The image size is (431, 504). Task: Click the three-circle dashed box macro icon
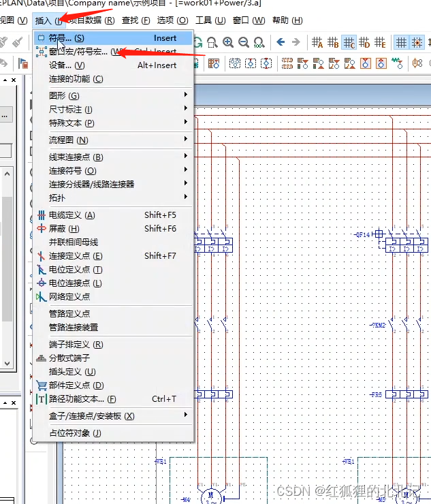click(235, 63)
